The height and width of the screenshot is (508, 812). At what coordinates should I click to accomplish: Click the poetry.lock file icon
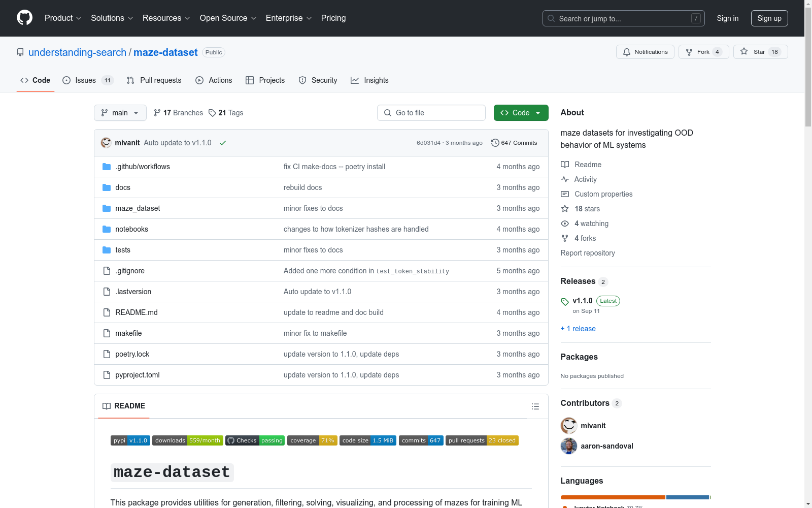click(107, 354)
